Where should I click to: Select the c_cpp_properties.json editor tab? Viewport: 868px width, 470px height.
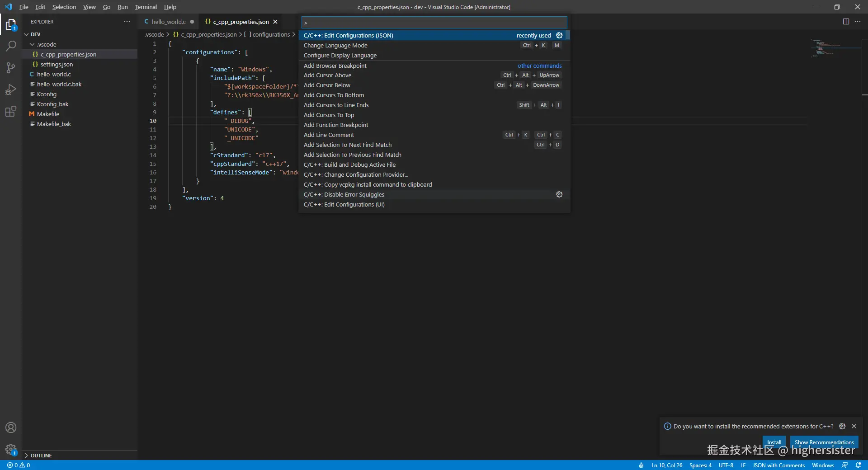click(x=241, y=22)
